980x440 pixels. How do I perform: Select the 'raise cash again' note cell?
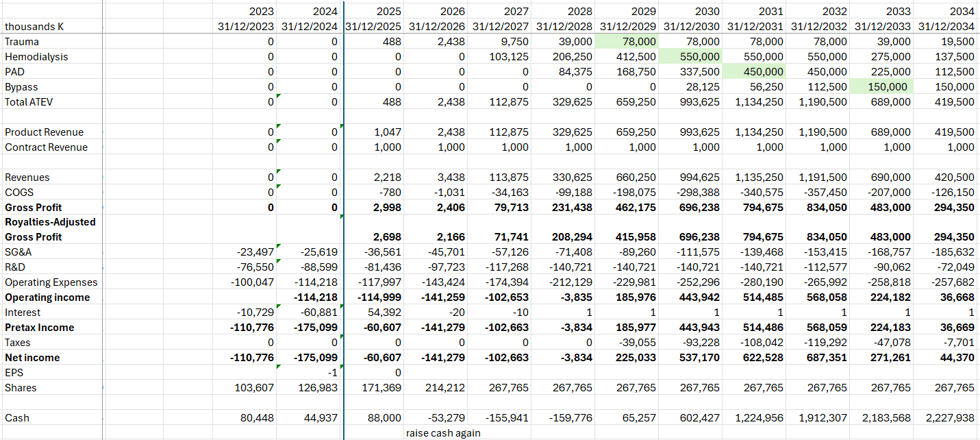(x=442, y=432)
